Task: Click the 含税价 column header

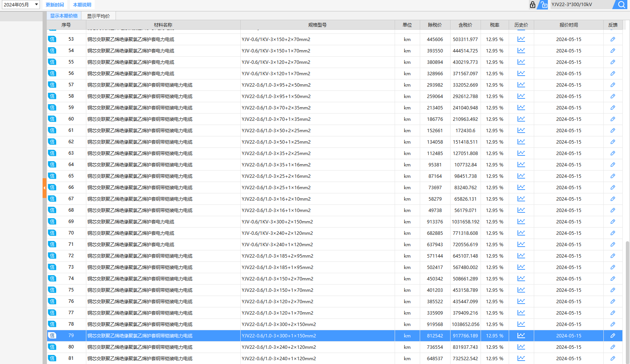Action: [x=465, y=25]
